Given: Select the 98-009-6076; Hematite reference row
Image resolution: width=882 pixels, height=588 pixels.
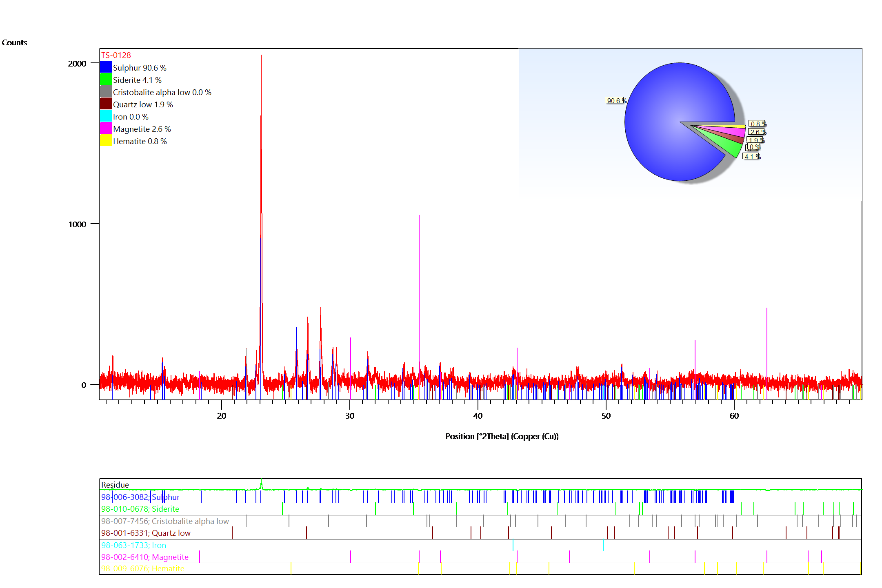Looking at the screenshot, I should click(143, 568).
